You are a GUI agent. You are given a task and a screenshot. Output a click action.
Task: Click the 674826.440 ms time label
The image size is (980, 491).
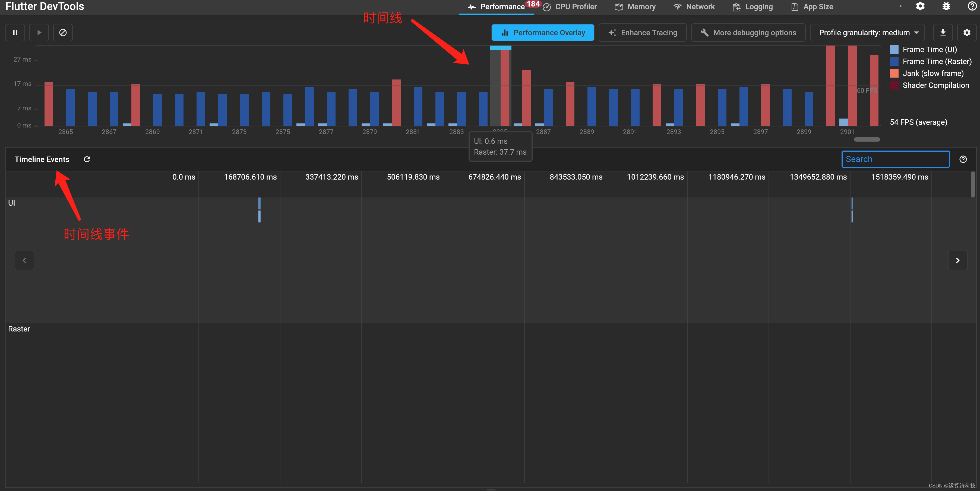pyautogui.click(x=495, y=177)
